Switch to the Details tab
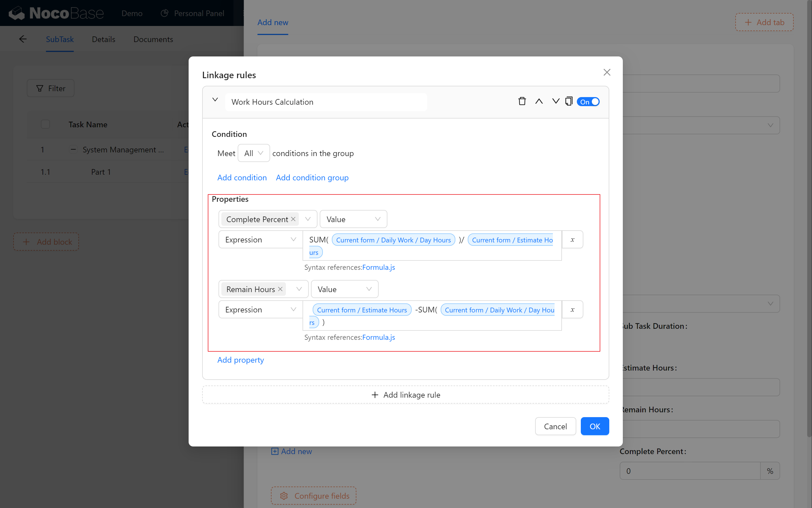Screen dimensions: 812x508 (103, 39)
